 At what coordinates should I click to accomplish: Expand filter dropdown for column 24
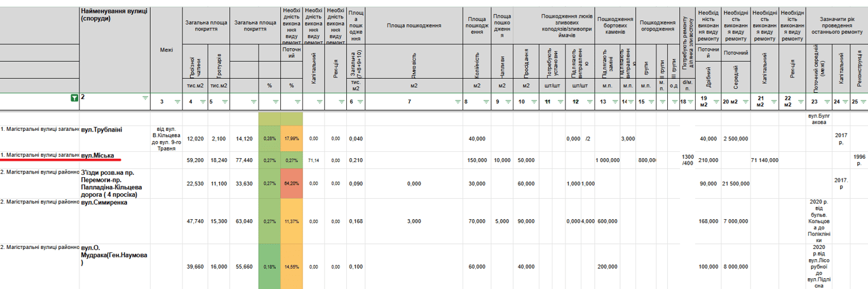[846, 102]
